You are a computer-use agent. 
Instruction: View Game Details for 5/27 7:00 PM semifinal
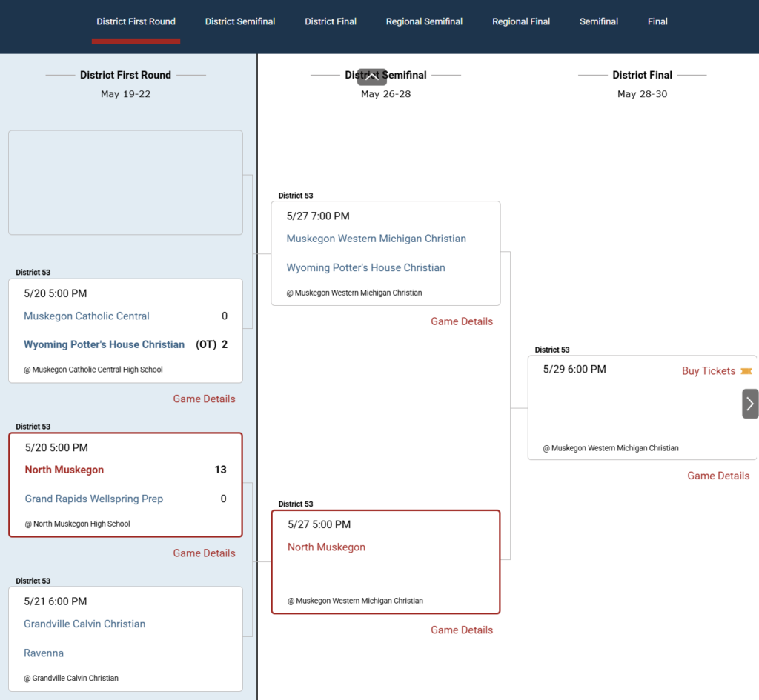462,321
